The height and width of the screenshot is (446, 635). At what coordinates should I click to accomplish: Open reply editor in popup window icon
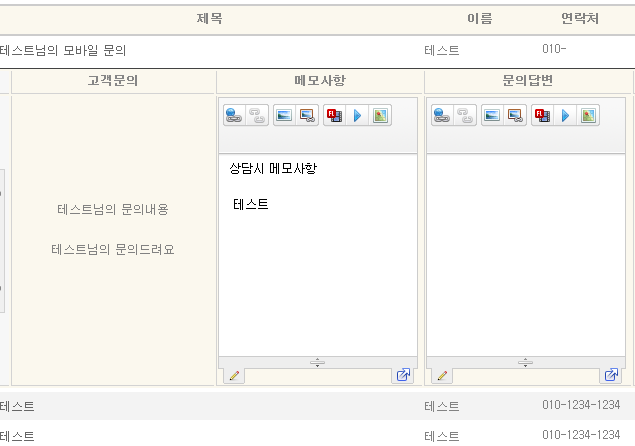coord(611,376)
